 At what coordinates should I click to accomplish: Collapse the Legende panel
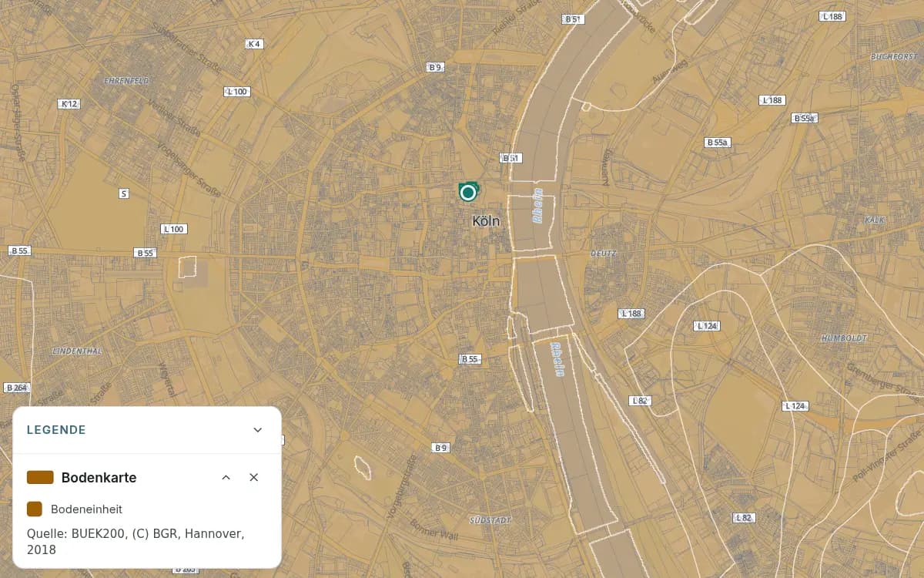pyautogui.click(x=258, y=430)
